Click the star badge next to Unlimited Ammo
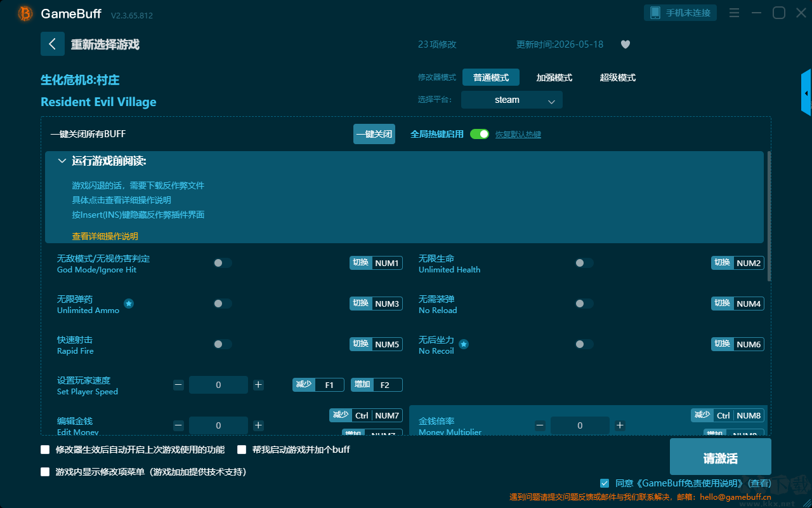This screenshot has width=812, height=508. tap(129, 304)
